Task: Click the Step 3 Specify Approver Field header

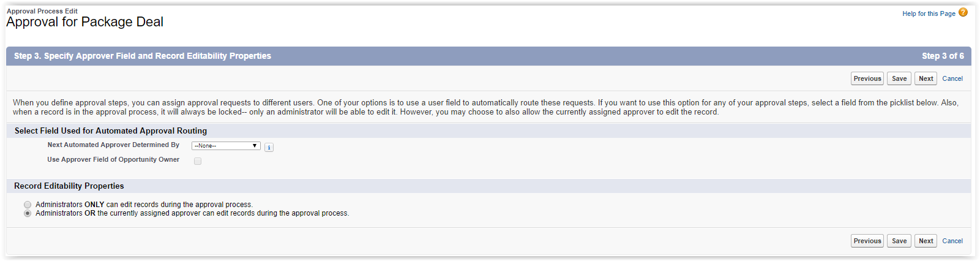Action: [x=143, y=56]
